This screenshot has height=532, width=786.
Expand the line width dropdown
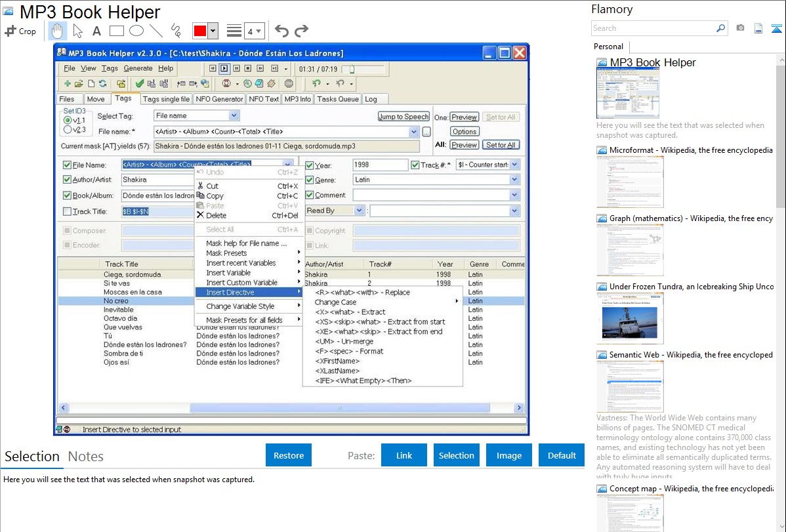pos(259,31)
